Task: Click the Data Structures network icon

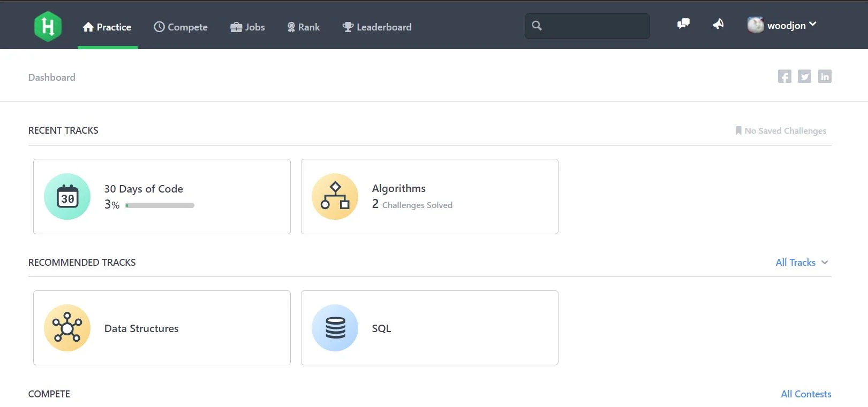Action: pos(67,328)
